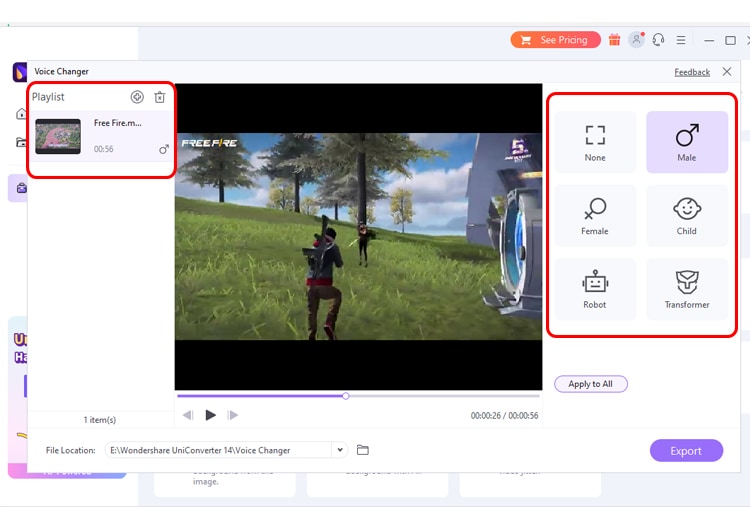Click the video preview area

(359, 237)
